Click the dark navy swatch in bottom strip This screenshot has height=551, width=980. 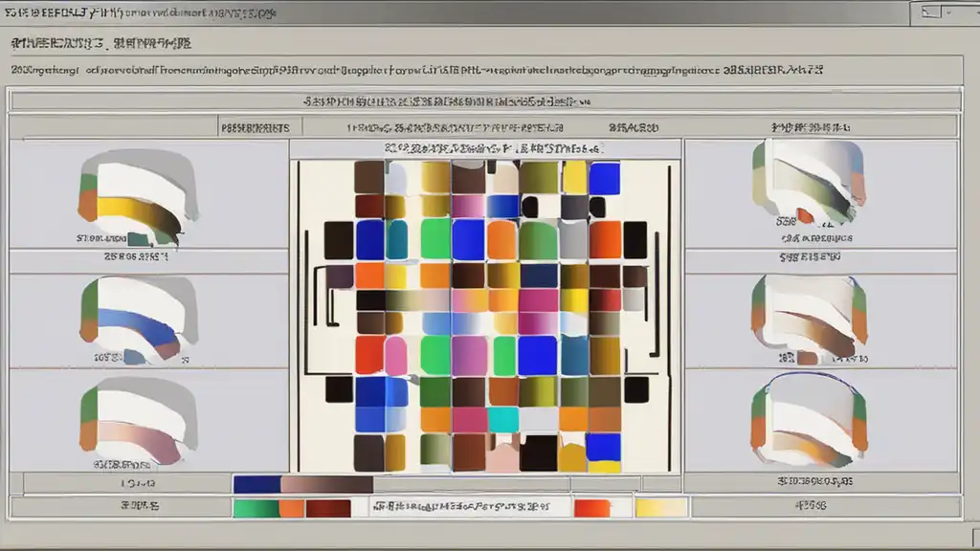[x=256, y=485]
